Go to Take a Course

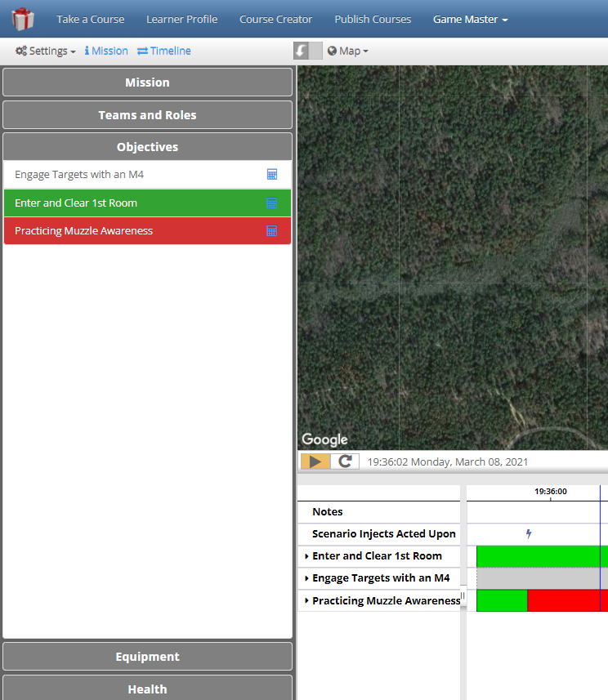(x=90, y=20)
